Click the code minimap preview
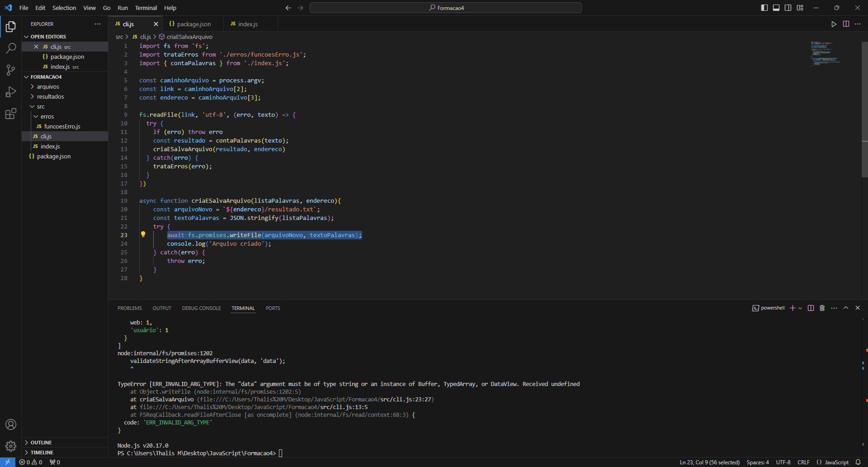The height and width of the screenshot is (467, 868). (826, 53)
